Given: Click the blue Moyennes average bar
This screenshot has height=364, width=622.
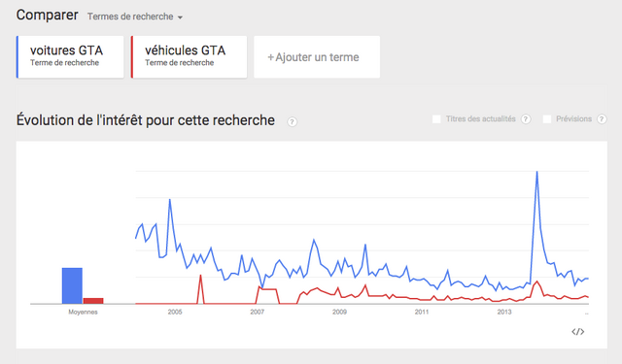Looking at the screenshot, I should pyautogui.click(x=72, y=285).
